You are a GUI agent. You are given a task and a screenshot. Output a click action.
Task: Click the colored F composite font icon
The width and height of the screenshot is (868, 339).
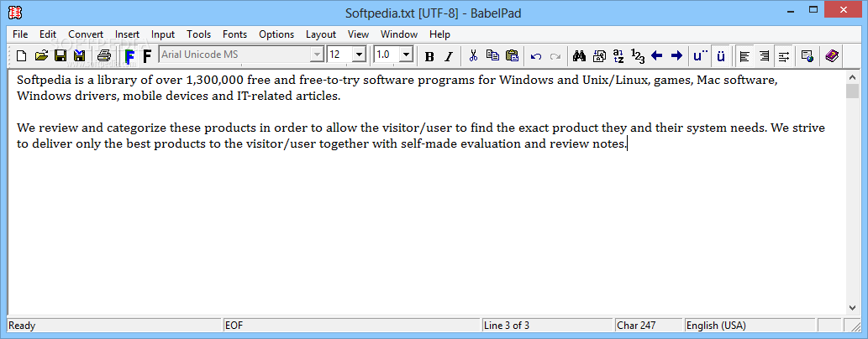pos(129,56)
